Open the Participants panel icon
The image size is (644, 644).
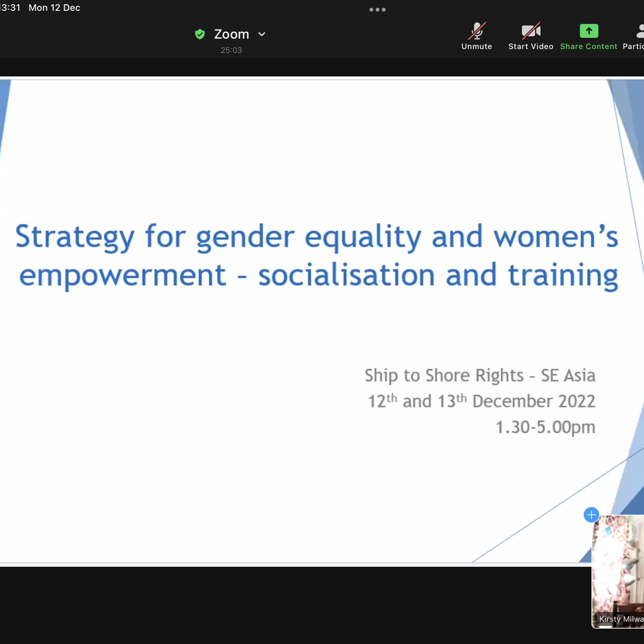click(639, 31)
